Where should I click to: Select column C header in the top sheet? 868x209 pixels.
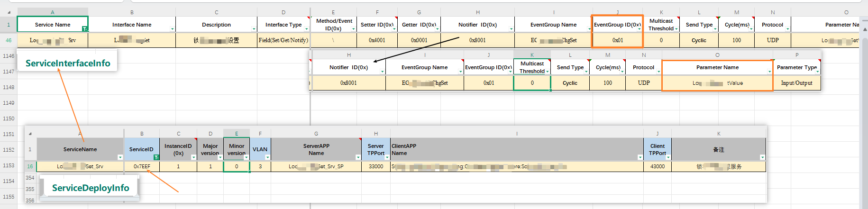click(x=217, y=12)
